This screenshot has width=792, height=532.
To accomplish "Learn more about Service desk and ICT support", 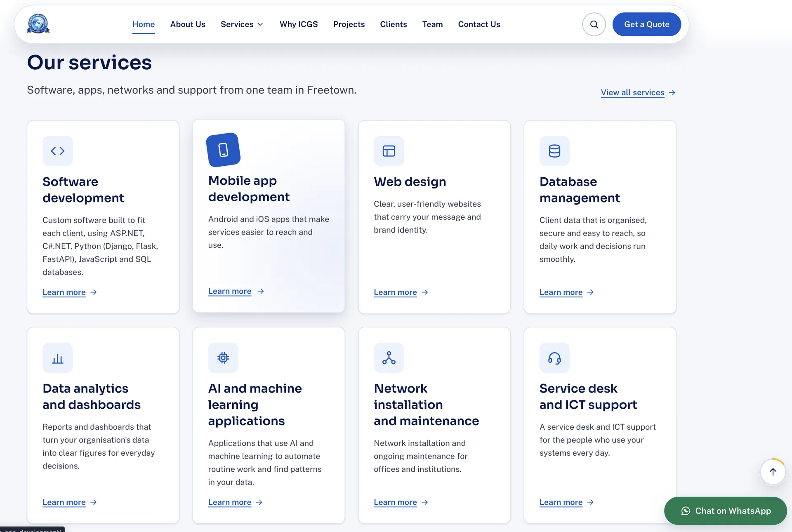I will click(567, 502).
